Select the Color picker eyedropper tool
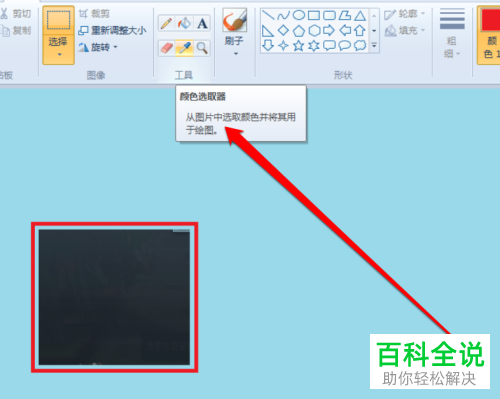The image size is (500, 399). pos(184,48)
